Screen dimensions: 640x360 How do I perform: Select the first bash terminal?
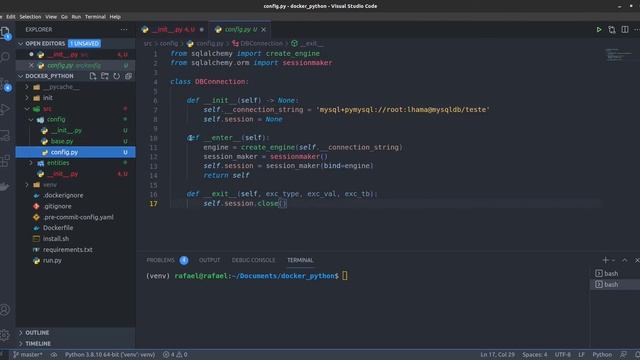point(616,273)
